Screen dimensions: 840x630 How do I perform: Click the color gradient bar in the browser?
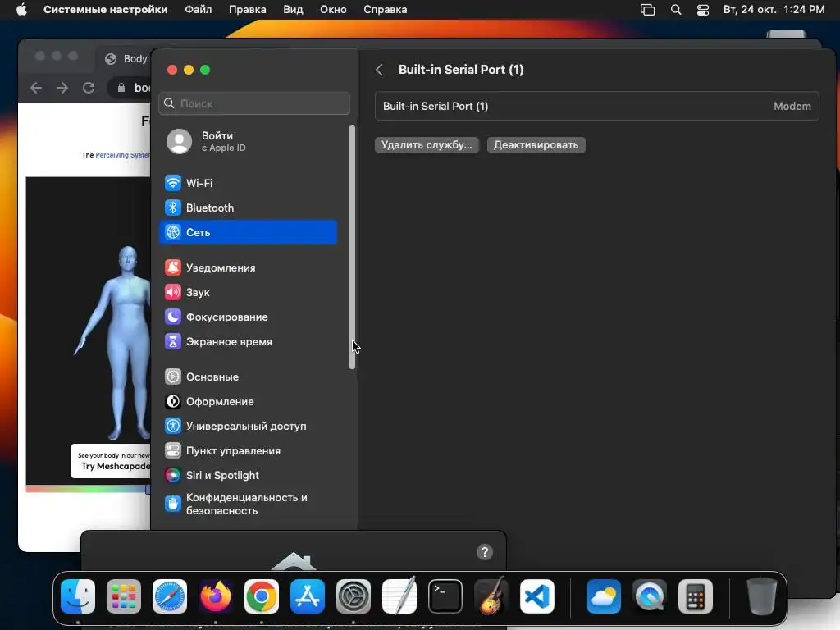[x=89, y=489]
